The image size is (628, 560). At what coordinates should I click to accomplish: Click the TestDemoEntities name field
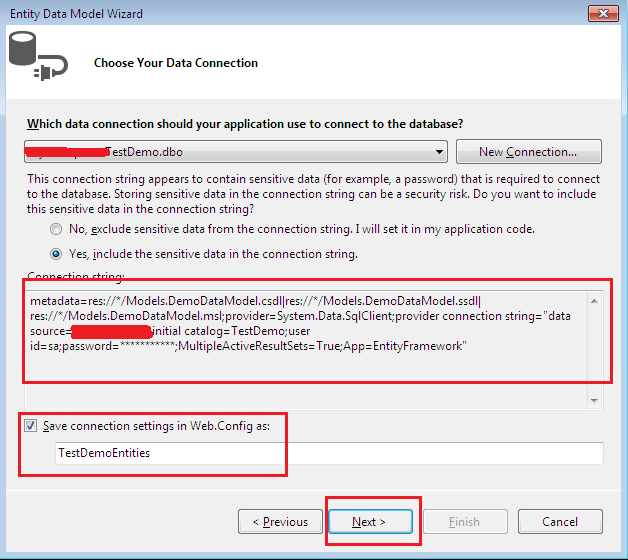click(x=329, y=453)
